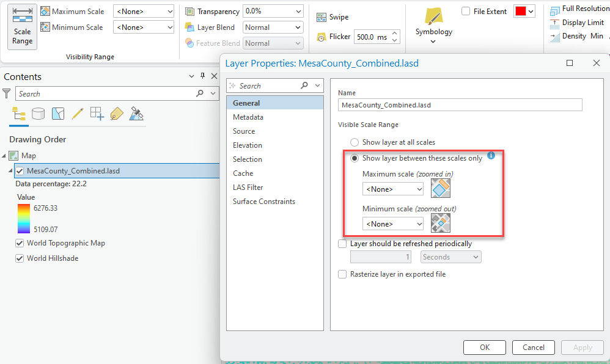Open the Elevation properties page
Image resolution: width=610 pixels, height=364 pixels.
click(x=248, y=145)
